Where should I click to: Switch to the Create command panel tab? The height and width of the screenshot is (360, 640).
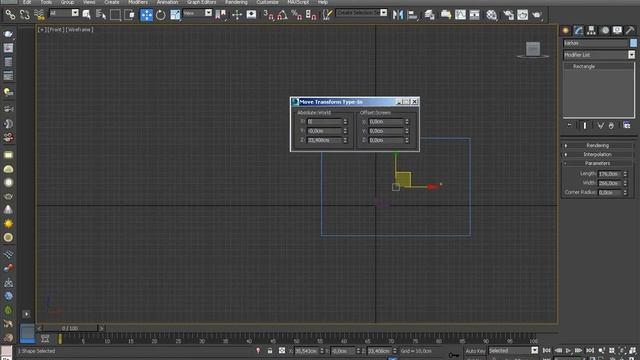pyautogui.click(x=566, y=30)
